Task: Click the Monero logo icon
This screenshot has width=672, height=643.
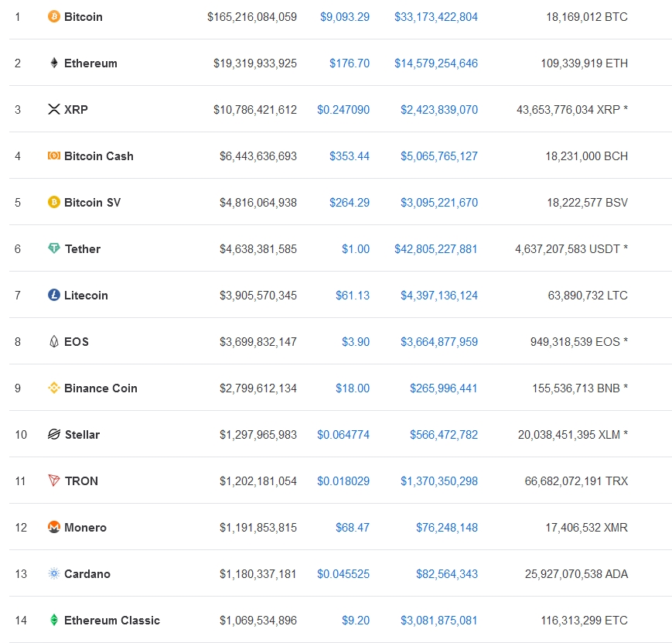Action: coord(53,527)
